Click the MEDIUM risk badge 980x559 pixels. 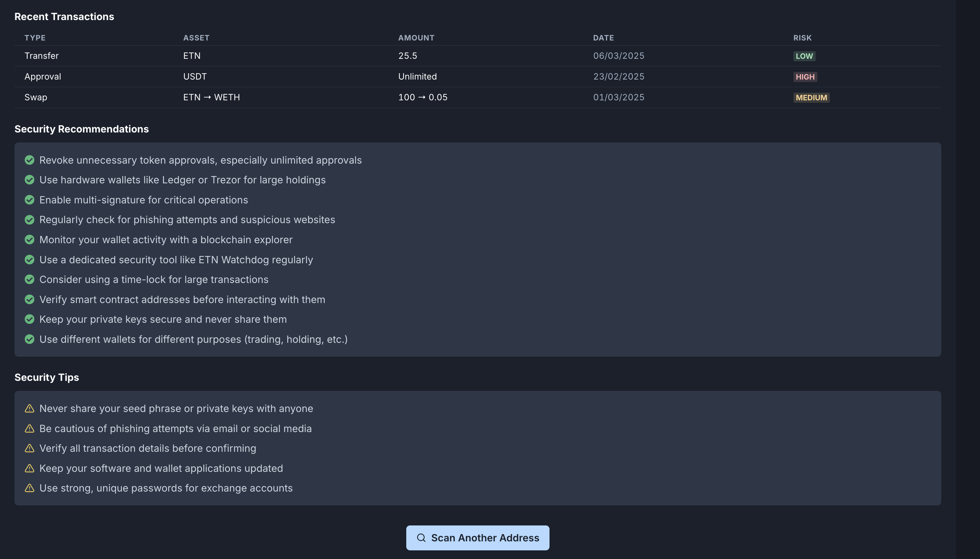[811, 98]
